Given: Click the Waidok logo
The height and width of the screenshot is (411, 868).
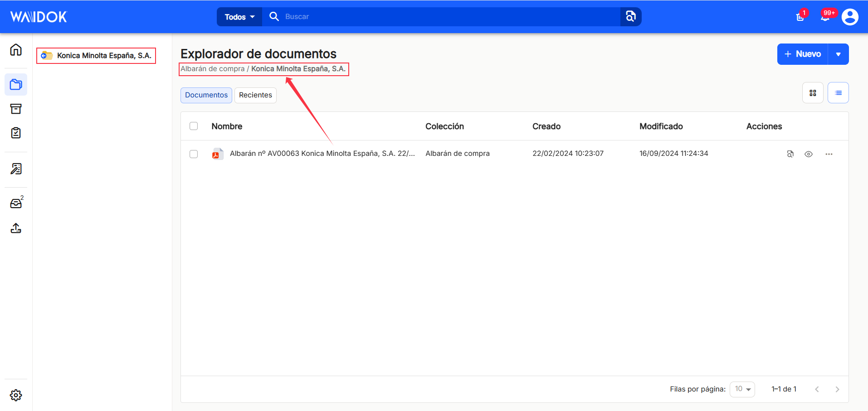Looking at the screenshot, I should tap(39, 17).
